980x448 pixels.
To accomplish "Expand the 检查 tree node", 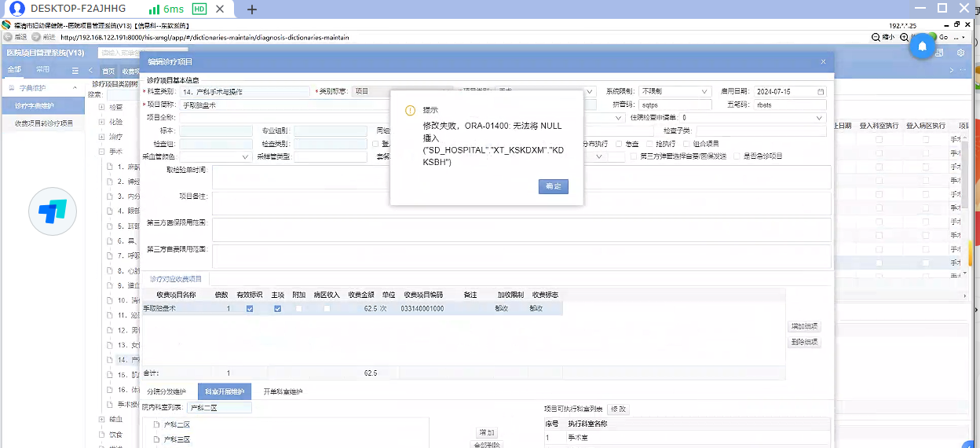I will point(101,107).
